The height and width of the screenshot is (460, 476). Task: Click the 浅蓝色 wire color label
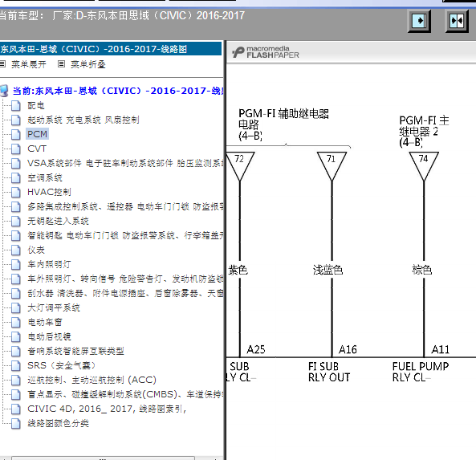pyautogui.click(x=328, y=270)
